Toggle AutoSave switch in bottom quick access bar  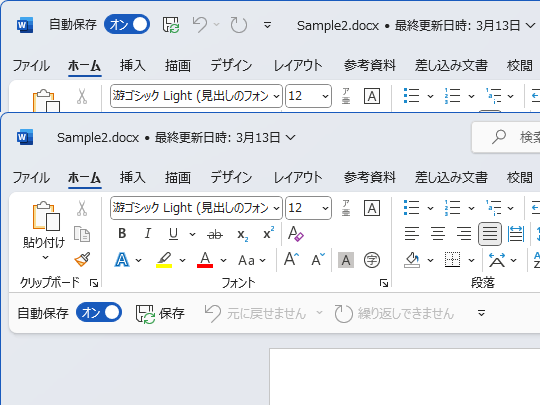pyautogui.click(x=99, y=313)
